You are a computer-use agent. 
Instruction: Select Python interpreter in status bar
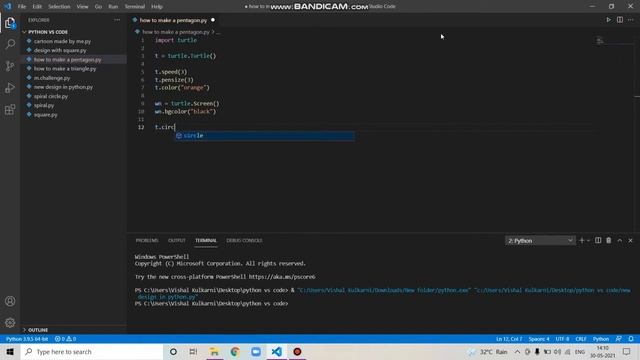pos(27,339)
